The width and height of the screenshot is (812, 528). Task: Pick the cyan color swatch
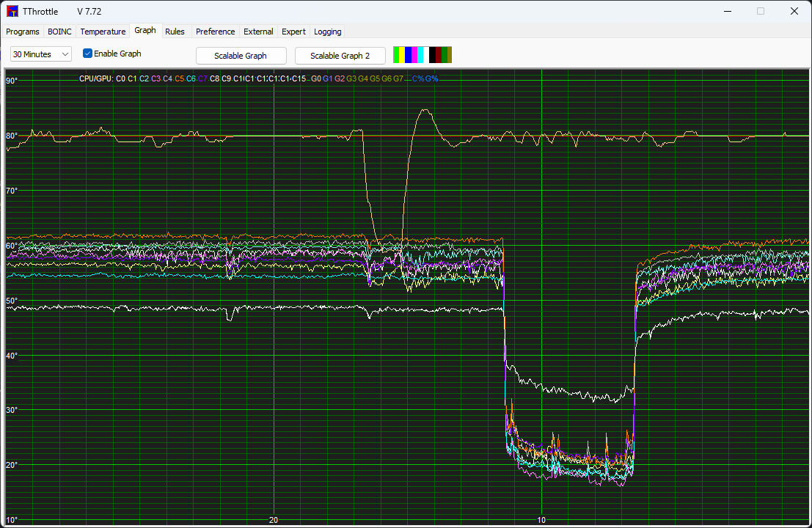coord(420,55)
